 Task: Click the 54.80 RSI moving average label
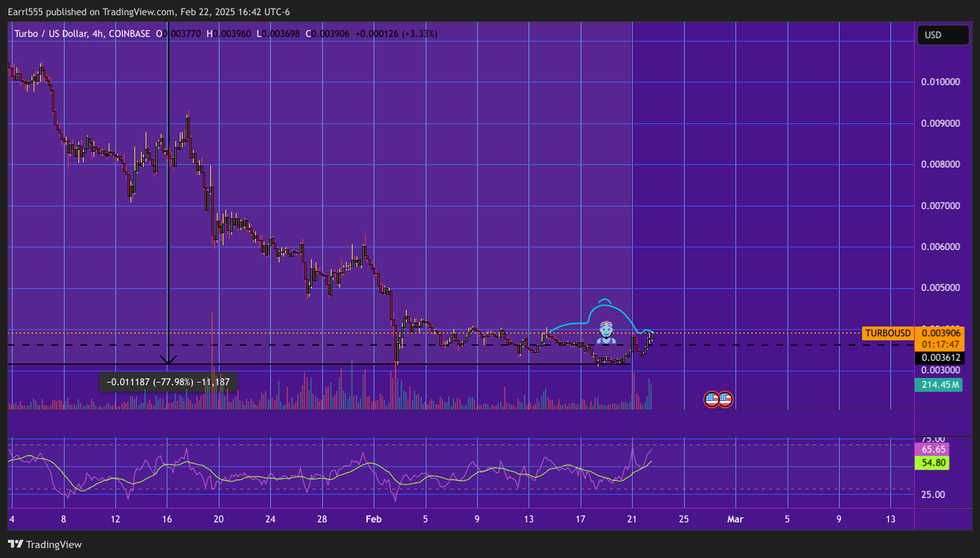[933, 462]
